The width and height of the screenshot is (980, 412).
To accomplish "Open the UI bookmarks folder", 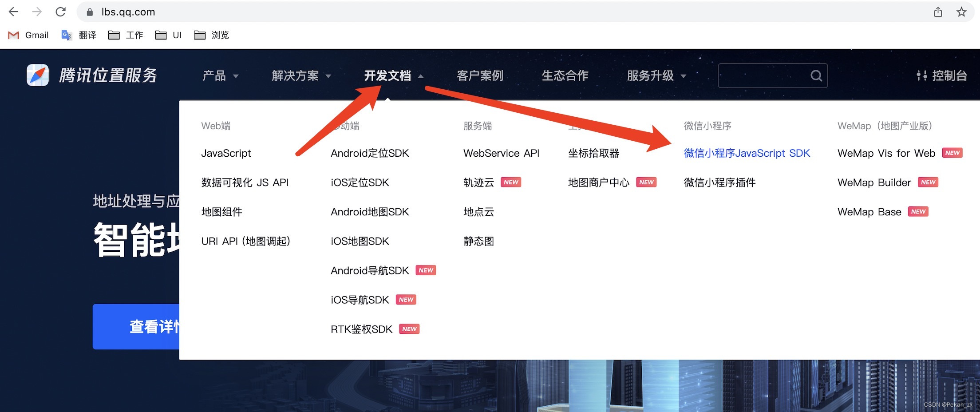I will tap(168, 35).
